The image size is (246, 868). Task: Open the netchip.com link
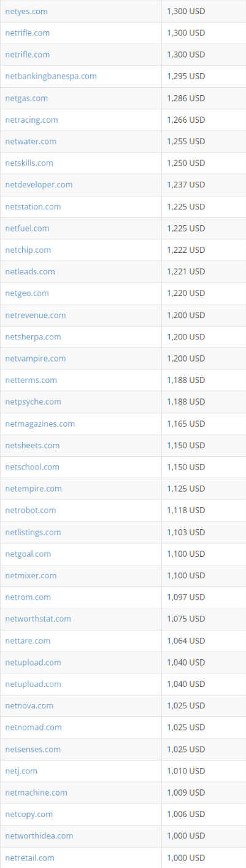pos(28,250)
